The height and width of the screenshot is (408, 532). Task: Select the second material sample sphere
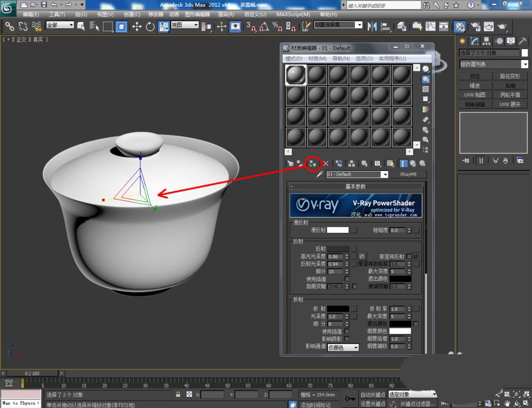pos(317,75)
